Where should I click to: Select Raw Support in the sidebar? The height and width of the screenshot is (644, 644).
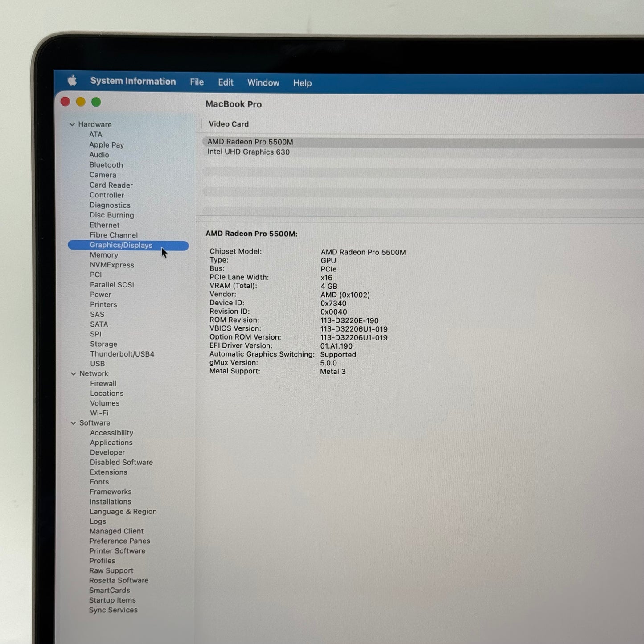tap(111, 571)
